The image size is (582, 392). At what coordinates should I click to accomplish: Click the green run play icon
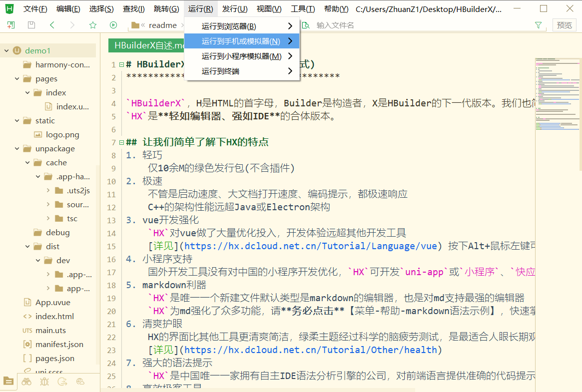tap(113, 25)
